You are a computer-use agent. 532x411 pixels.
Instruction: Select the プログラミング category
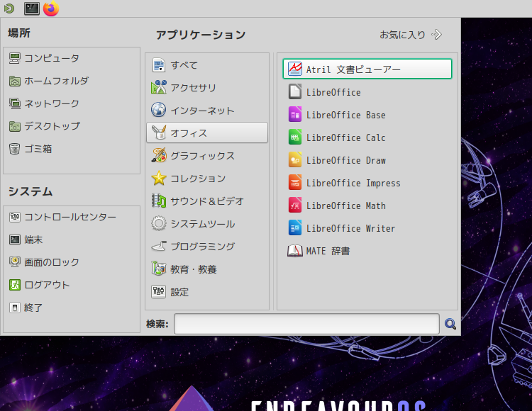pos(207,247)
